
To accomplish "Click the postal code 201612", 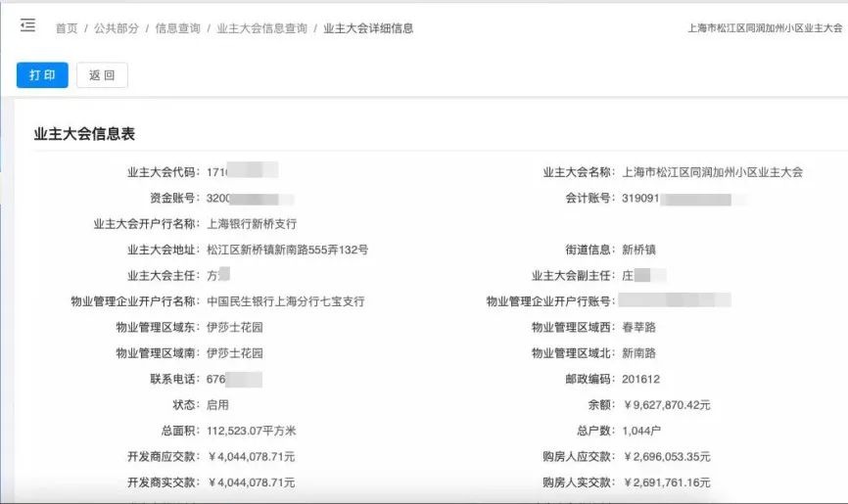I will coord(641,379).
